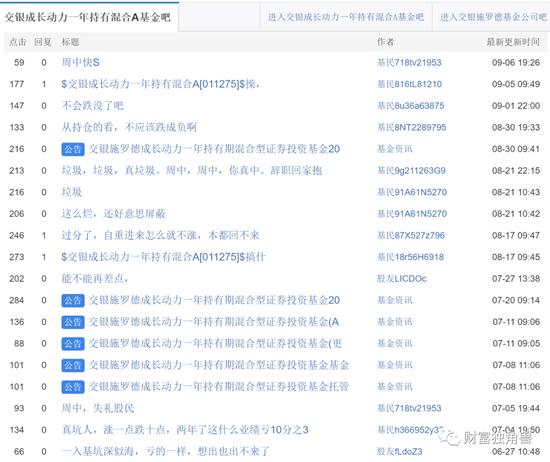
Task: Open the post starting 过分了,自重进来怎么就不涨
Action: coord(160,235)
